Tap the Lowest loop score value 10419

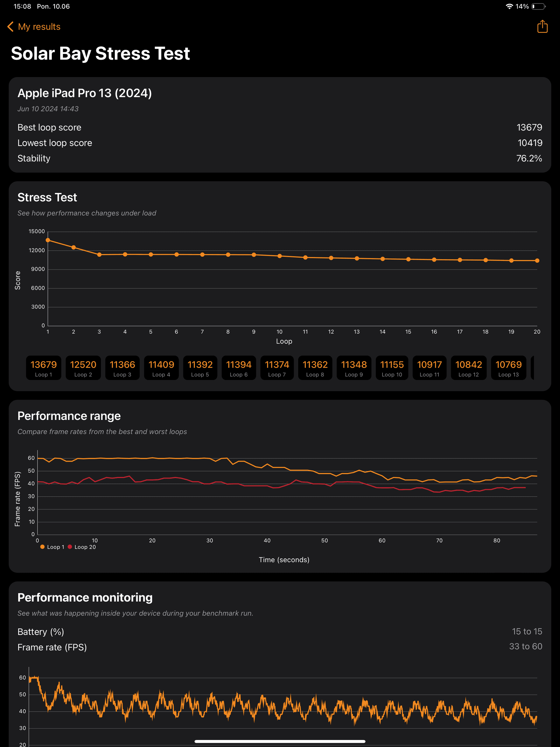(530, 143)
